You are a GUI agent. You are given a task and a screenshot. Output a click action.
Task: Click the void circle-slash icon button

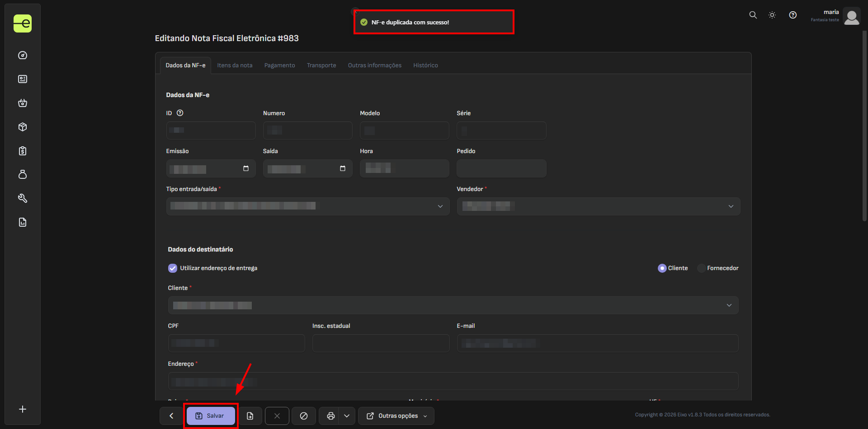click(x=304, y=416)
